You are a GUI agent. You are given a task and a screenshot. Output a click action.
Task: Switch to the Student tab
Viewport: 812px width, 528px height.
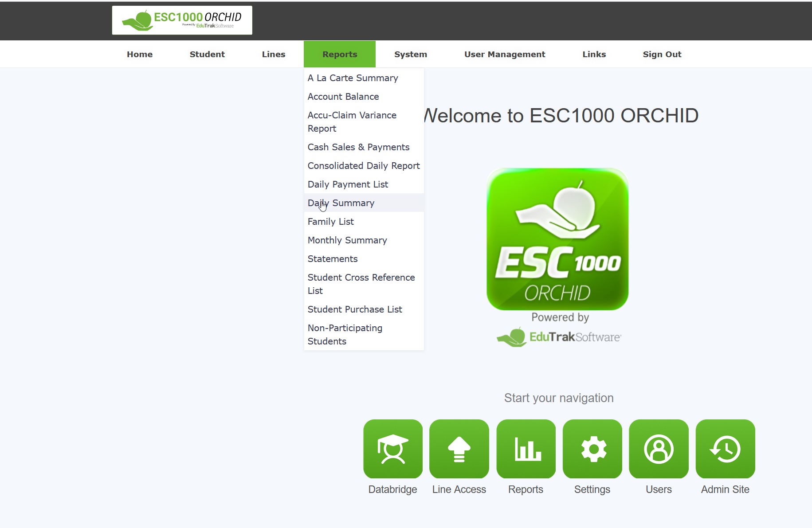click(x=207, y=54)
